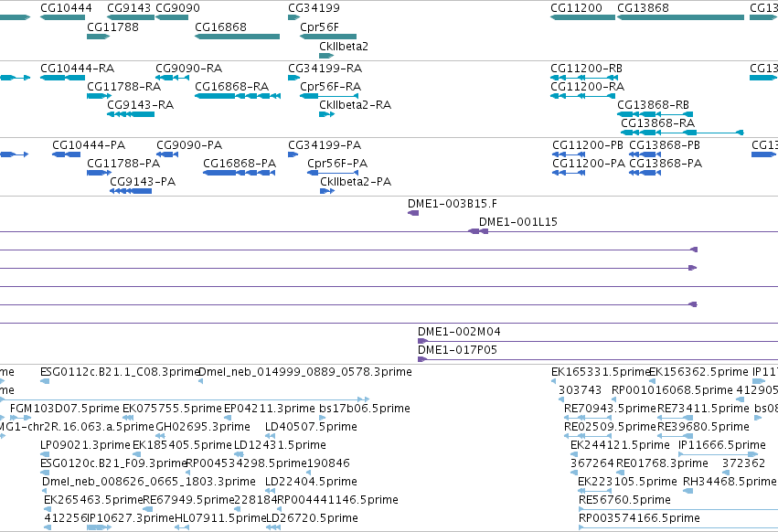
Task: Select EST label EP04211.3prime
Action: [x=270, y=409]
